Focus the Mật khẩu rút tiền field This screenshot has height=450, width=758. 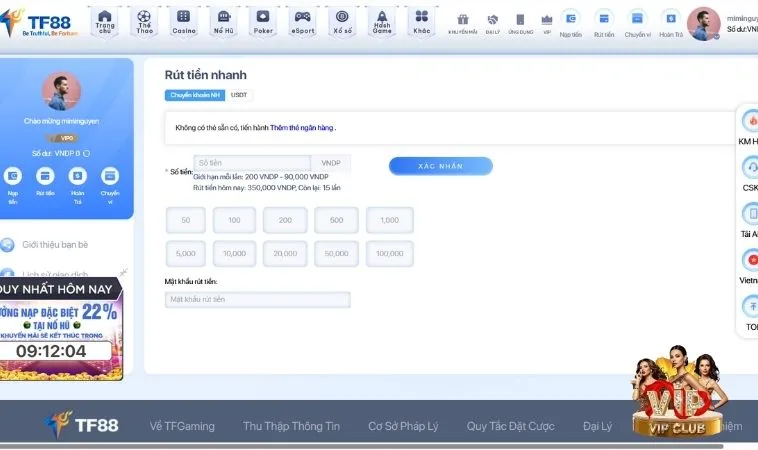(257, 300)
